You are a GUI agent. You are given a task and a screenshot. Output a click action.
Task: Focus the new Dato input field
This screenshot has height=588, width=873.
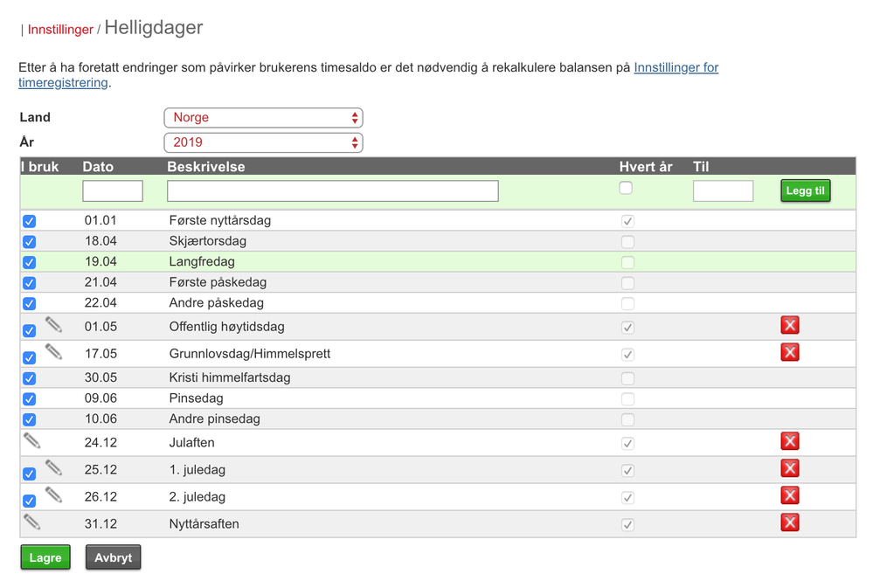pyautogui.click(x=113, y=191)
